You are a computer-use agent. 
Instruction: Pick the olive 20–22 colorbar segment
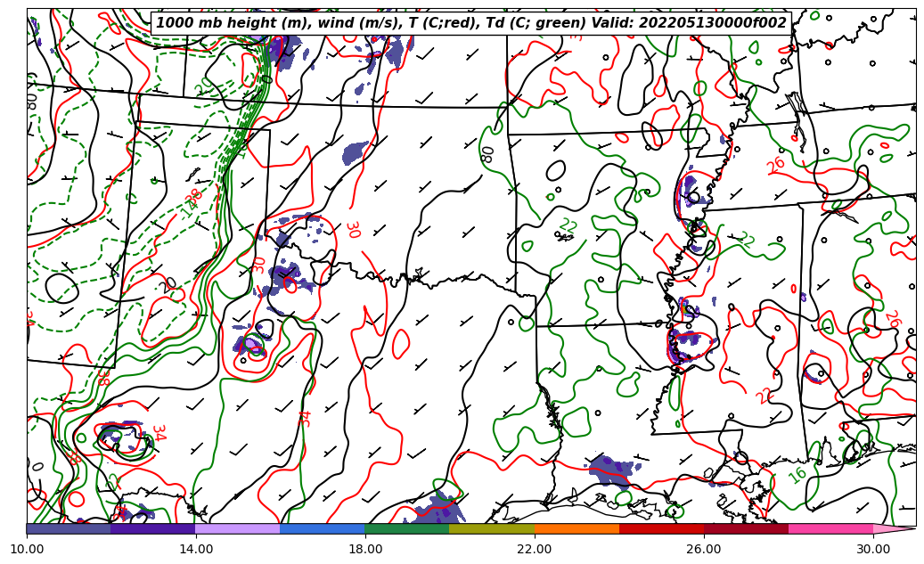point(491,528)
